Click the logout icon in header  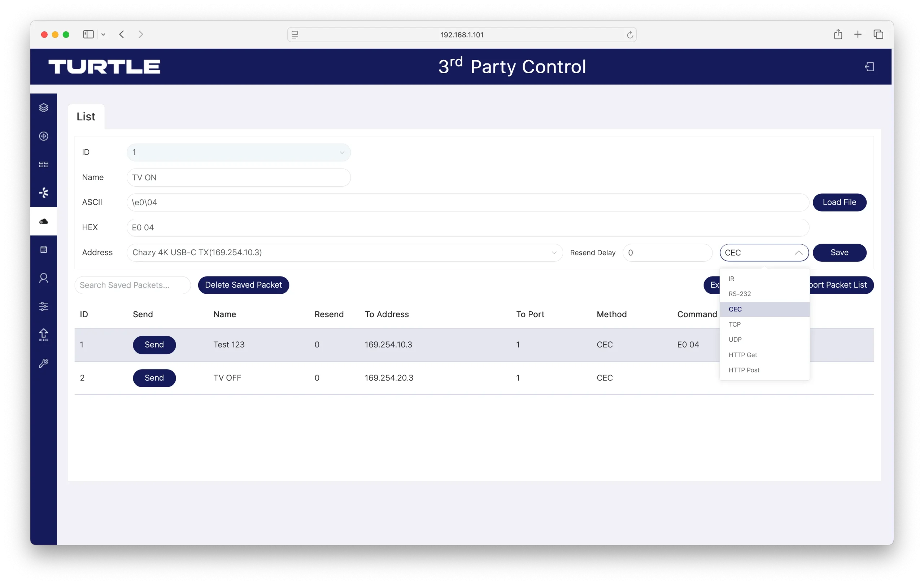(x=869, y=67)
